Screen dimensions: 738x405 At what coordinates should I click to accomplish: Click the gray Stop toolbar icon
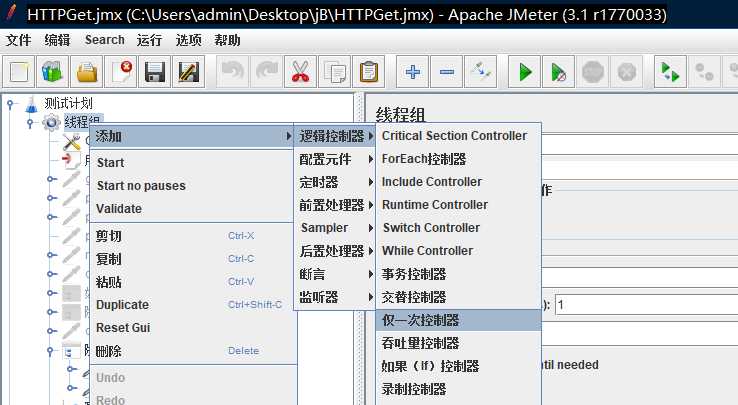[x=593, y=72]
